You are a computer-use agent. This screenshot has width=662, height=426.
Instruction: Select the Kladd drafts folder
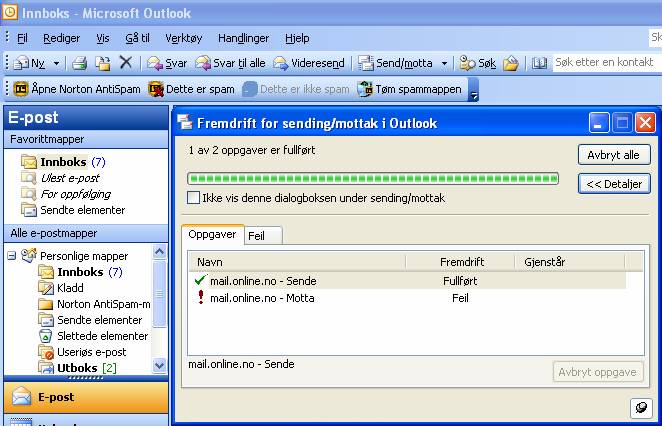click(61, 288)
